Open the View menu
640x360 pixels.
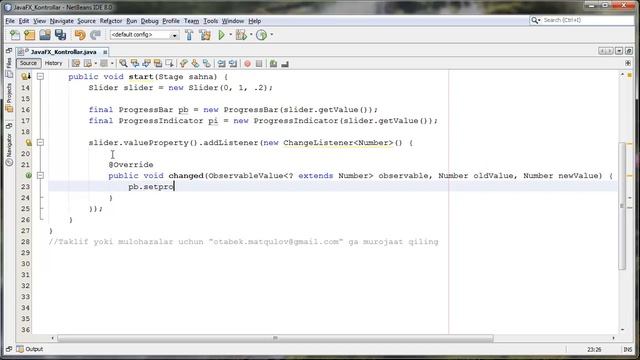click(x=39, y=21)
